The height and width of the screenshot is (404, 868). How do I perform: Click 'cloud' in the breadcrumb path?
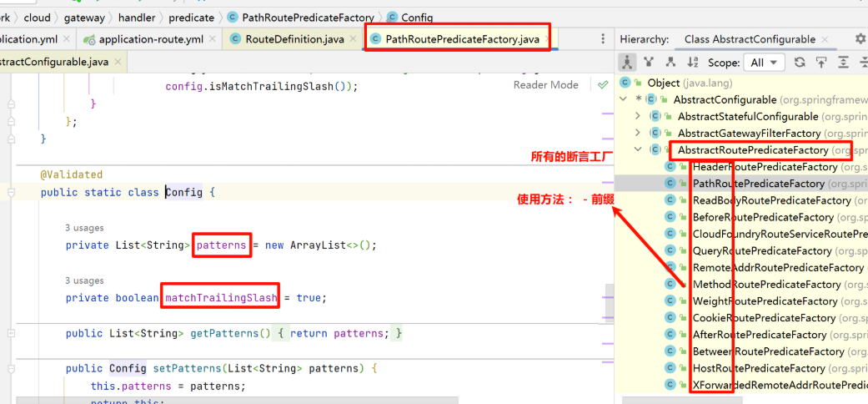(37, 18)
